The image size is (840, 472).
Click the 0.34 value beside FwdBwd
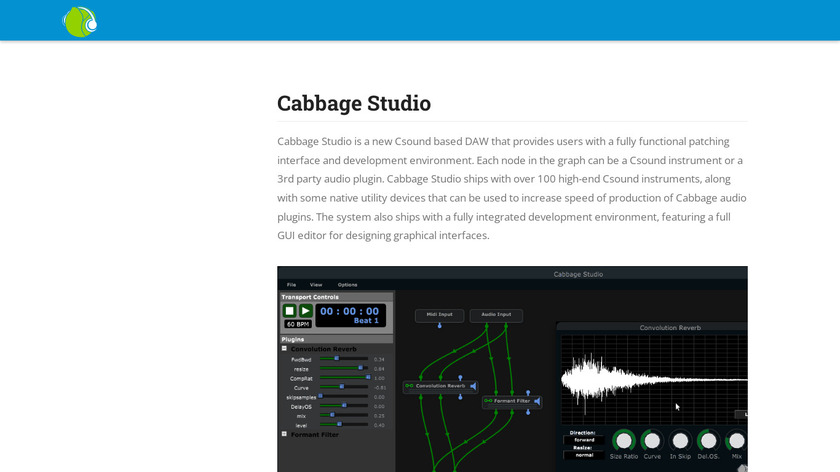(x=379, y=359)
